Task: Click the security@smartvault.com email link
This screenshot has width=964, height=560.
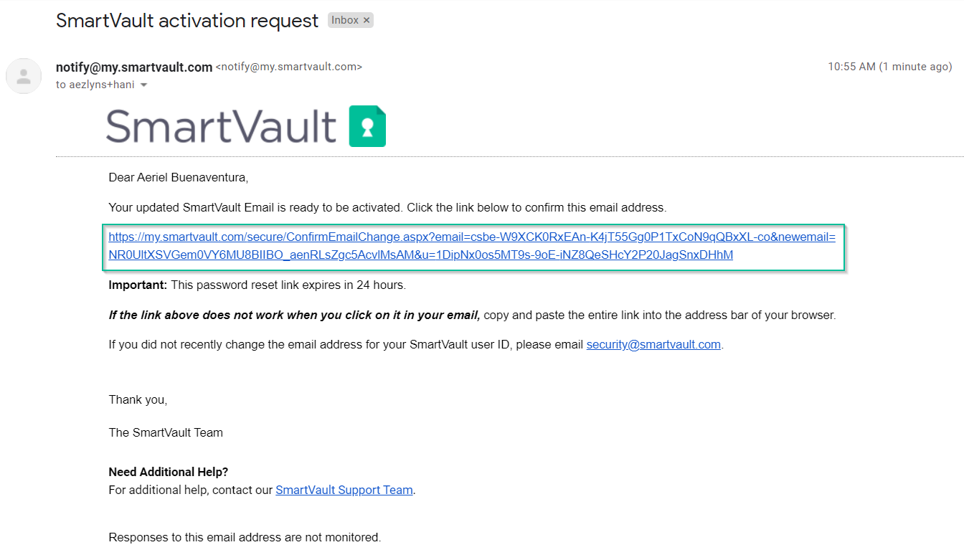Action: [x=653, y=344]
